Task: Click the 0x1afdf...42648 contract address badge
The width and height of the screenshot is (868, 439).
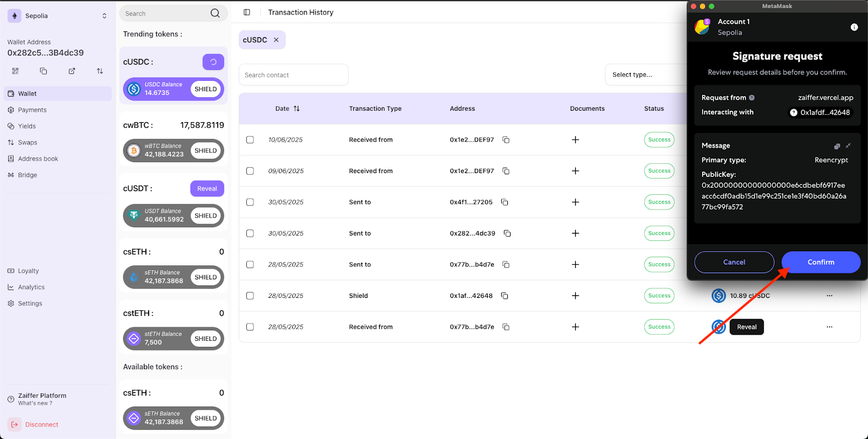Action: (x=820, y=112)
